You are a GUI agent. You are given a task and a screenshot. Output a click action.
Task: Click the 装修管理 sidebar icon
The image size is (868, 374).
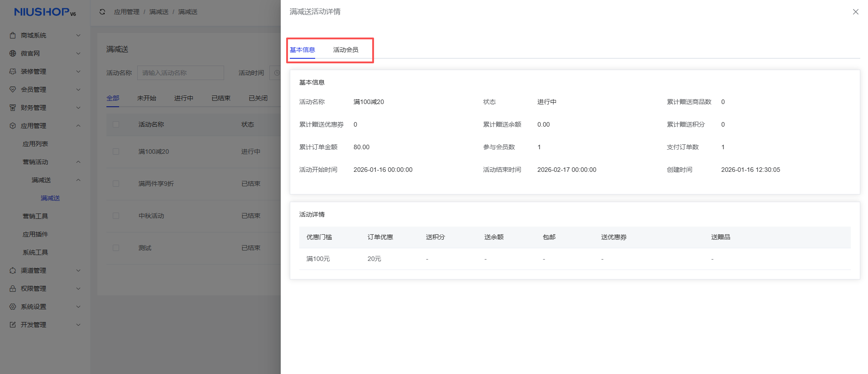tap(13, 71)
